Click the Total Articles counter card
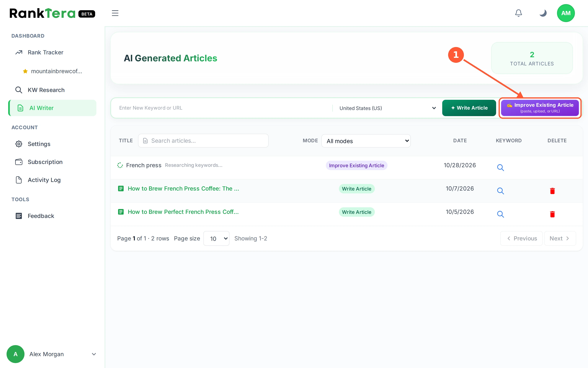 pos(532,58)
